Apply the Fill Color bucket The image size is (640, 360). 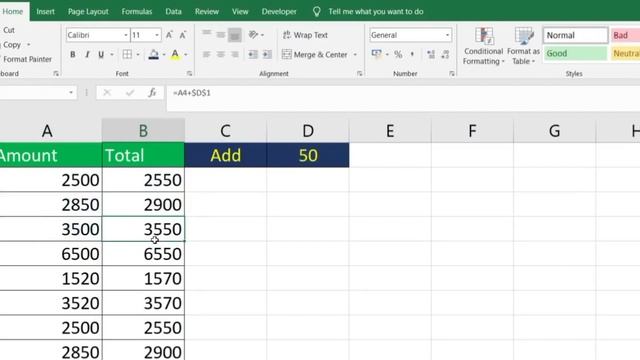[x=153, y=54]
